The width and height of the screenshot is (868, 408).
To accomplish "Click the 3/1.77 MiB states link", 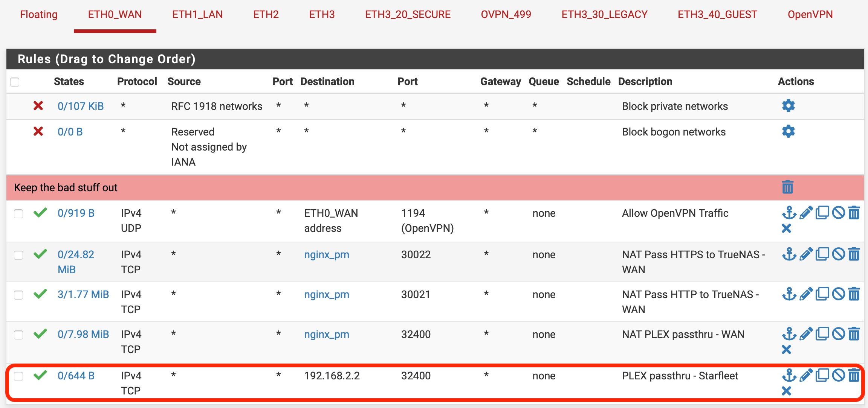I will click(x=83, y=294).
